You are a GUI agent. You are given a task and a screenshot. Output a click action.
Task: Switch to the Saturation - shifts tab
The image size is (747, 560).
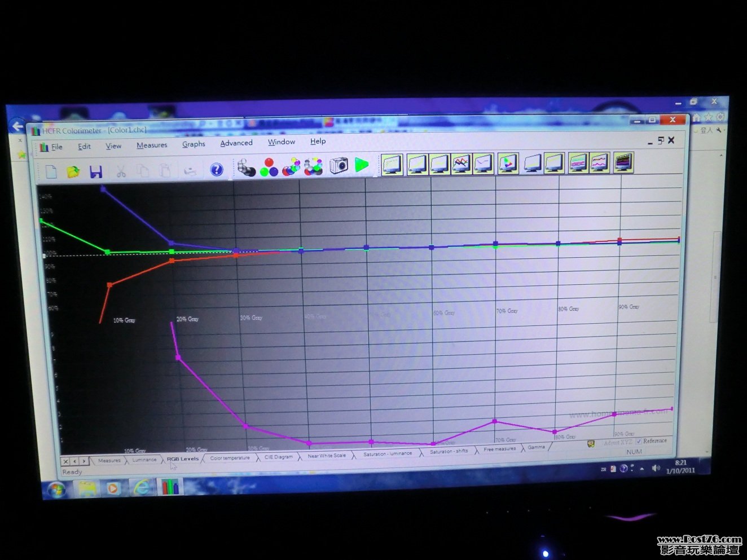(449, 451)
